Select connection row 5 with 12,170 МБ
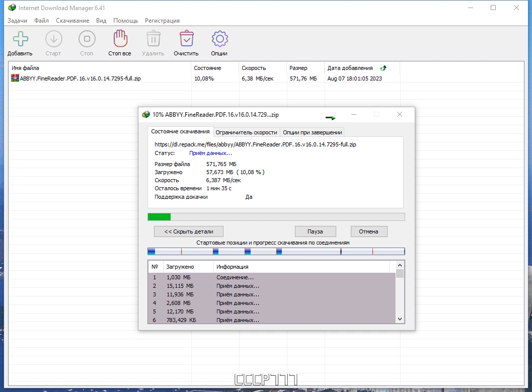This screenshot has height=392, width=532. [272, 311]
